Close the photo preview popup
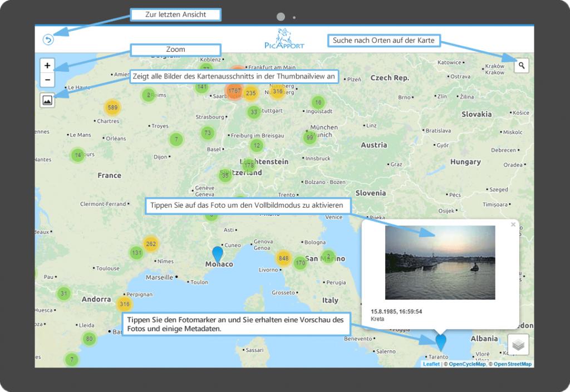 tap(513, 224)
